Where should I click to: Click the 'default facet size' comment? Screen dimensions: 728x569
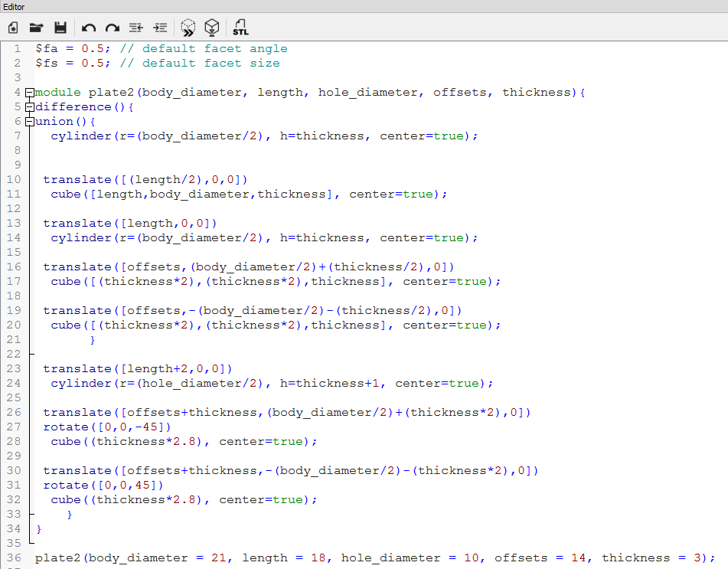(x=211, y=63)
